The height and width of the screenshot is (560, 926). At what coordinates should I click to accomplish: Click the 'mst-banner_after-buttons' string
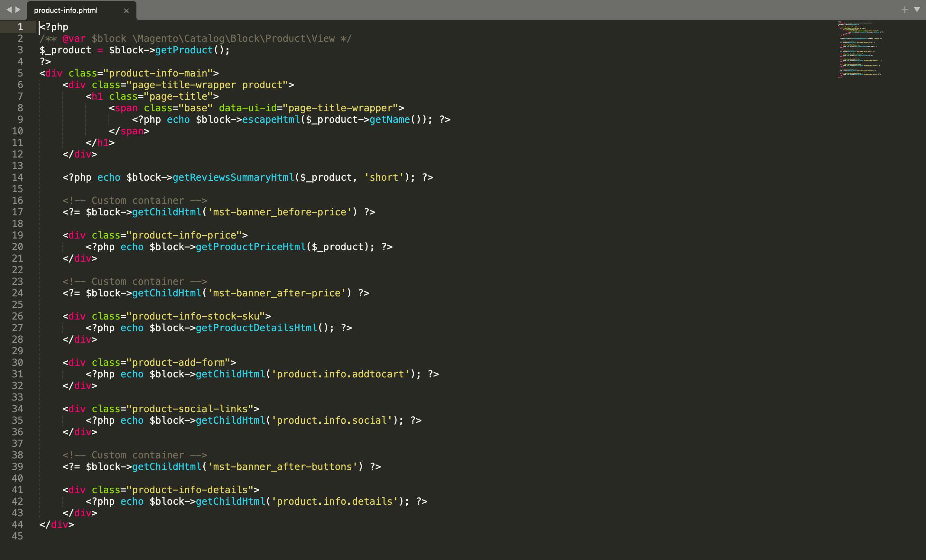(x=282, y=466)
